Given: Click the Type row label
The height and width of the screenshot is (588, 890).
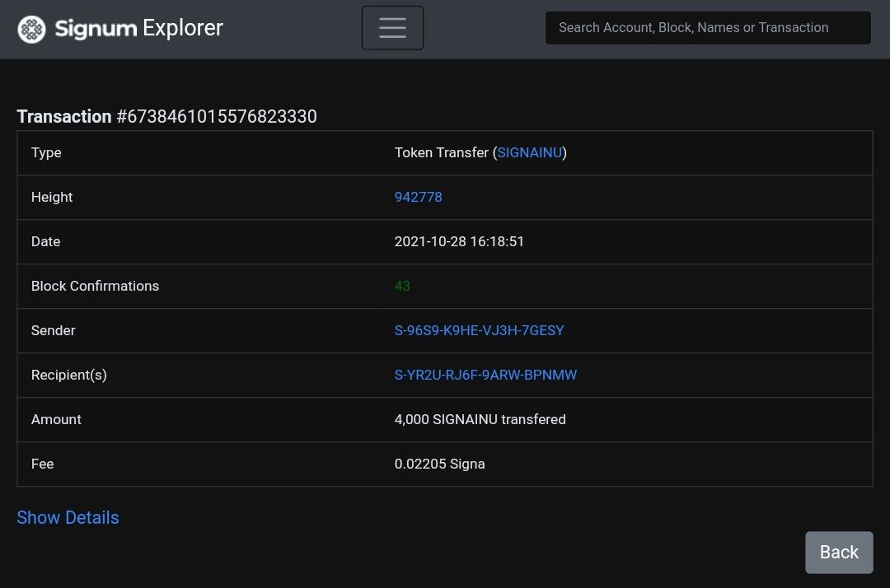Looking at the screenshot, I should [46, 152].
